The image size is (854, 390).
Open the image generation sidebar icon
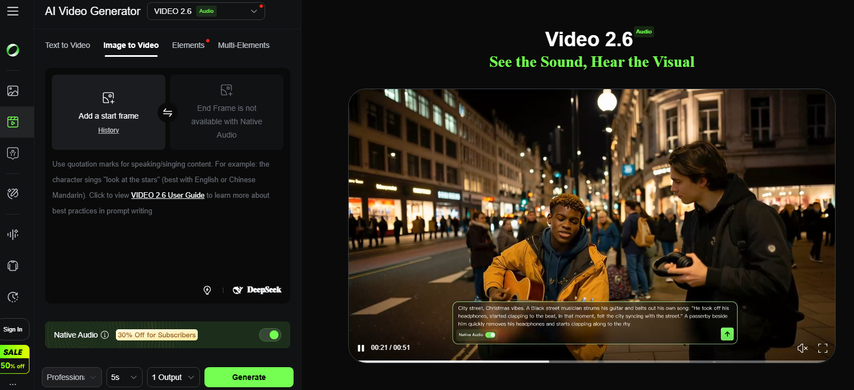[13, 91]
